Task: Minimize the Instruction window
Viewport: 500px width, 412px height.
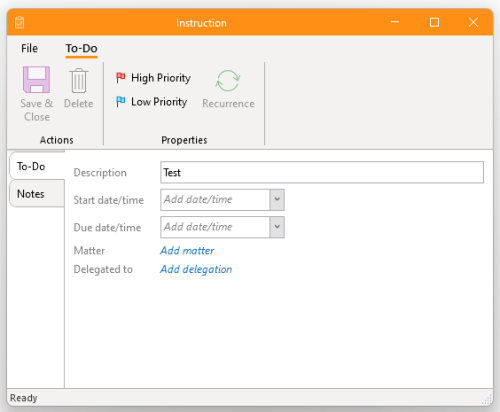Action: pyautogui.click(x=395, y=22)
